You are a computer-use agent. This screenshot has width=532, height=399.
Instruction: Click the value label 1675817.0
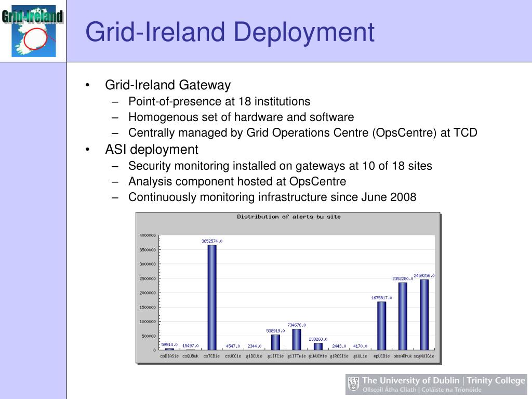pyautogui.click(x=381, y=298)
